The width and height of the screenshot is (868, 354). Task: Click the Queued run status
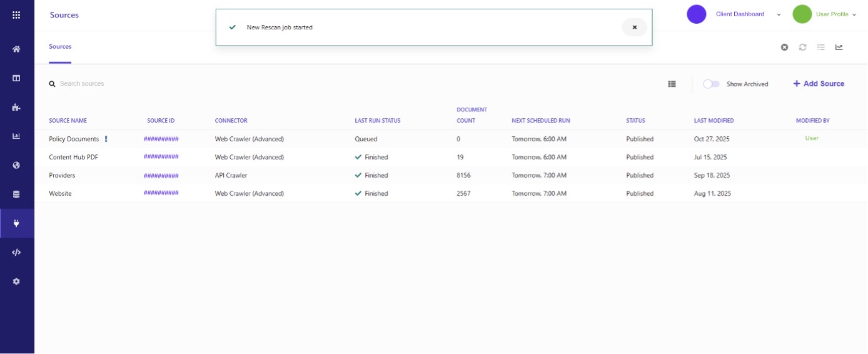pyautogui.click(x=366, y=139)
